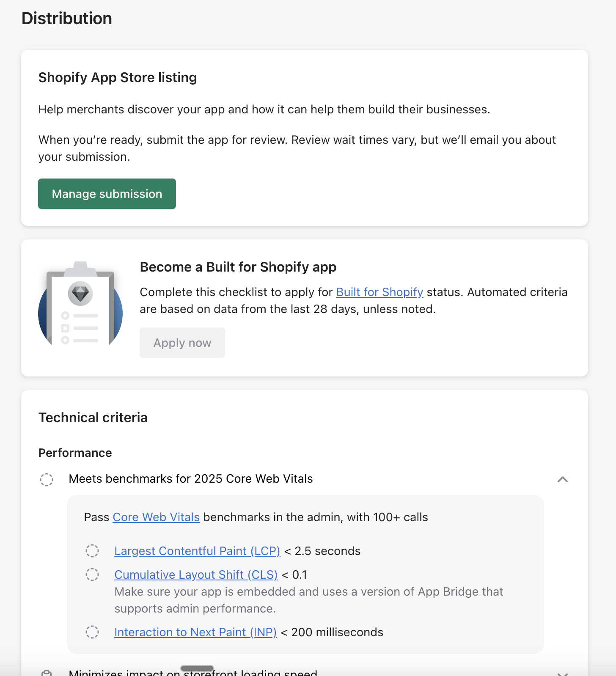Open the "Interaction to Next Paint (INP)" link

coord(195,632)
